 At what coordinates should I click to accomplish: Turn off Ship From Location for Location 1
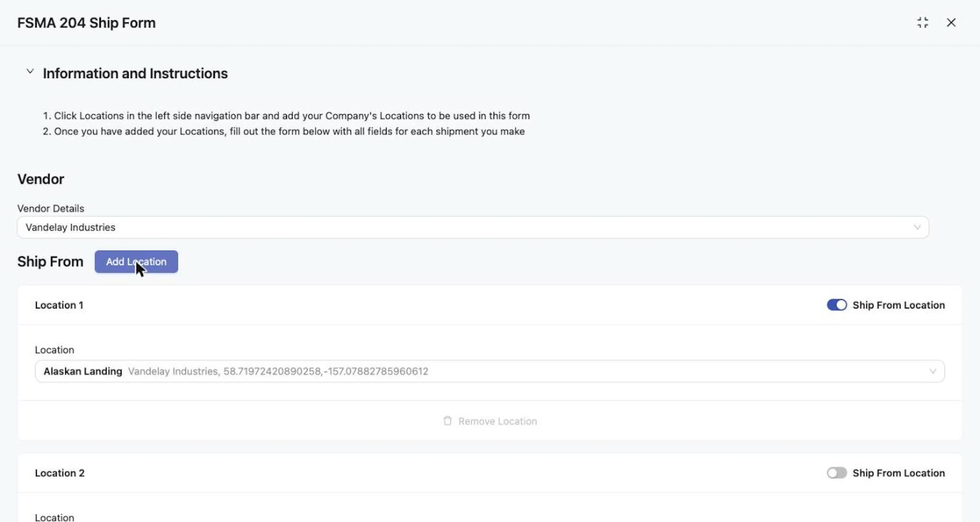(837, 305)
